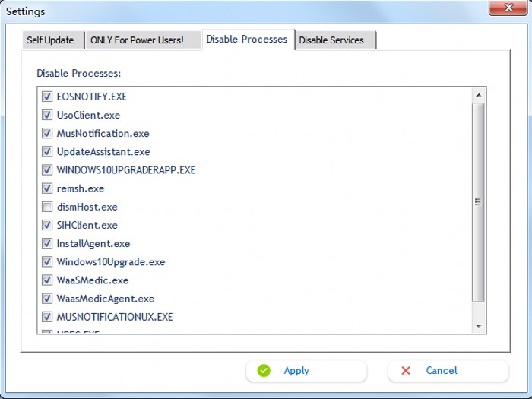Viewport: 532px width, 399px height.
Task: Close the Settings window
Action: click(508, 8)
